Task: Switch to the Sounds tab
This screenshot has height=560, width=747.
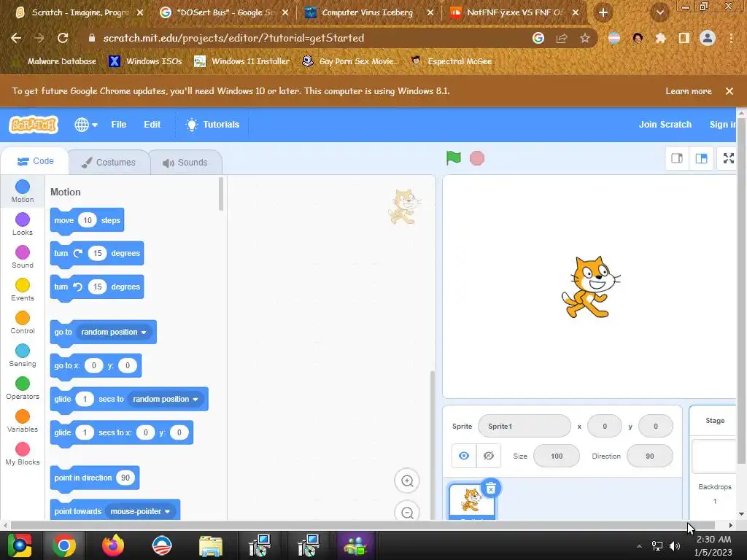Action: click(185, 163)
